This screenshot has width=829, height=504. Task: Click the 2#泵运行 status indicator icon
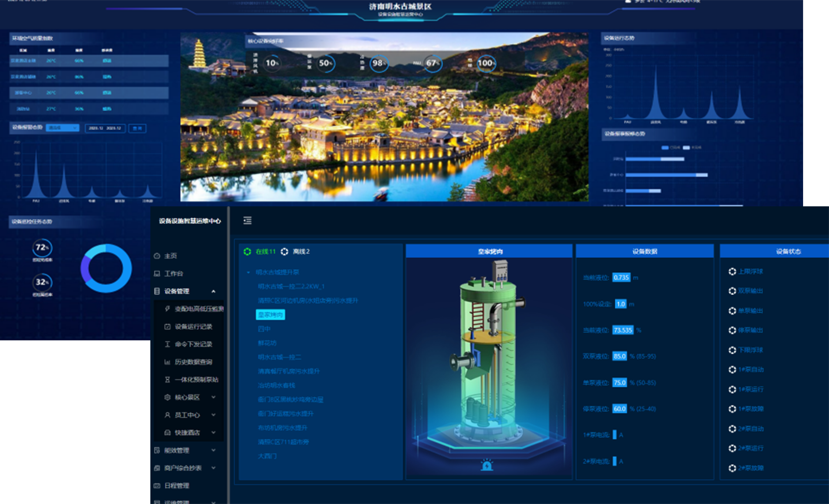(732, 448)
